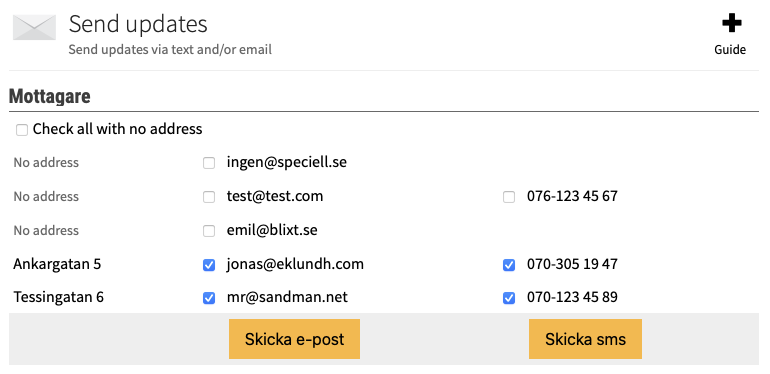The height and width of the screenshot is (374, 770).
Task: Uncheck the mr@sandman.net email checkbox
Action: pyautogui.click(x=209, y=298)
